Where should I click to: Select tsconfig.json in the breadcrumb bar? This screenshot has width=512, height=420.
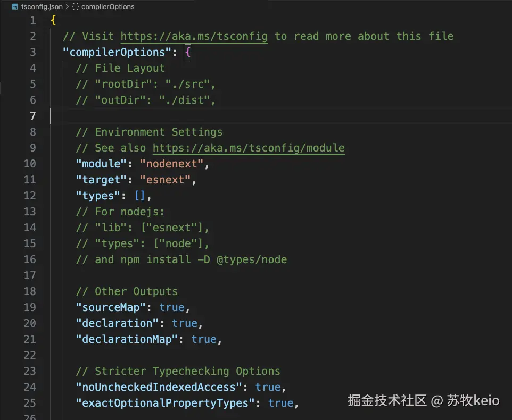(x=42, y=7)
